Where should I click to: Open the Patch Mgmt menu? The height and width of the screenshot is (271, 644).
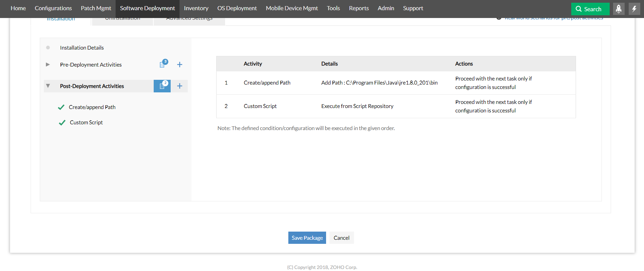(96, 8)
